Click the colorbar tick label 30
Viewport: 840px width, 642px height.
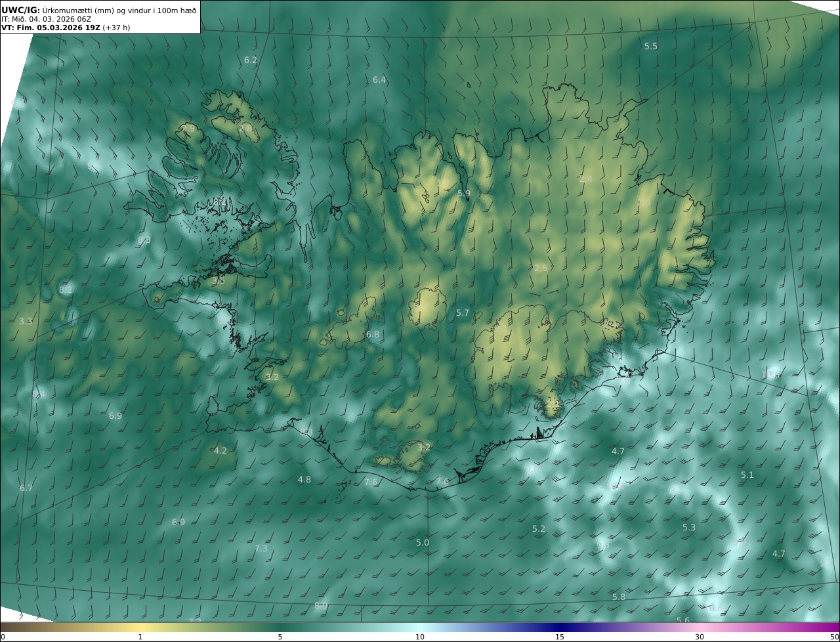click(x=700, y=637)
